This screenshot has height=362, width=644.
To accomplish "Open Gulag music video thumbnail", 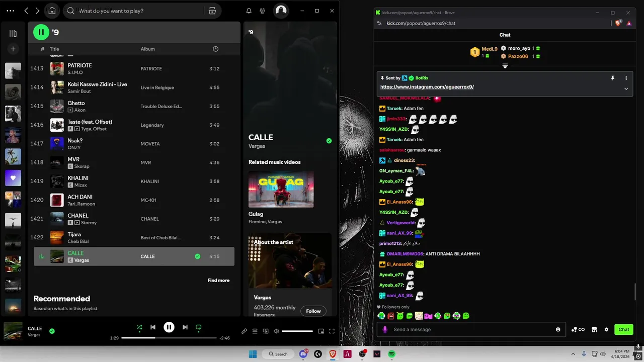I will pyautogui.click(x=281, y=189).
